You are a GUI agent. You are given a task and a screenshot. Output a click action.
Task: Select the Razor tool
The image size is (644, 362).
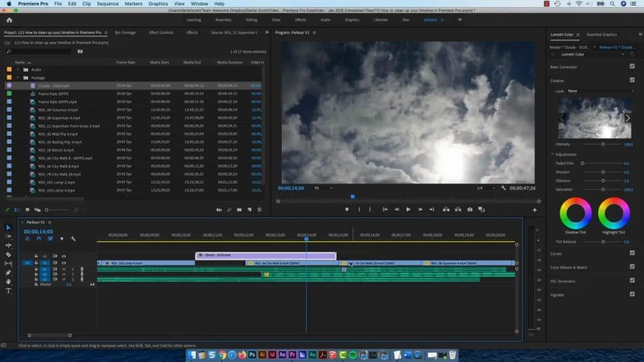8,254
